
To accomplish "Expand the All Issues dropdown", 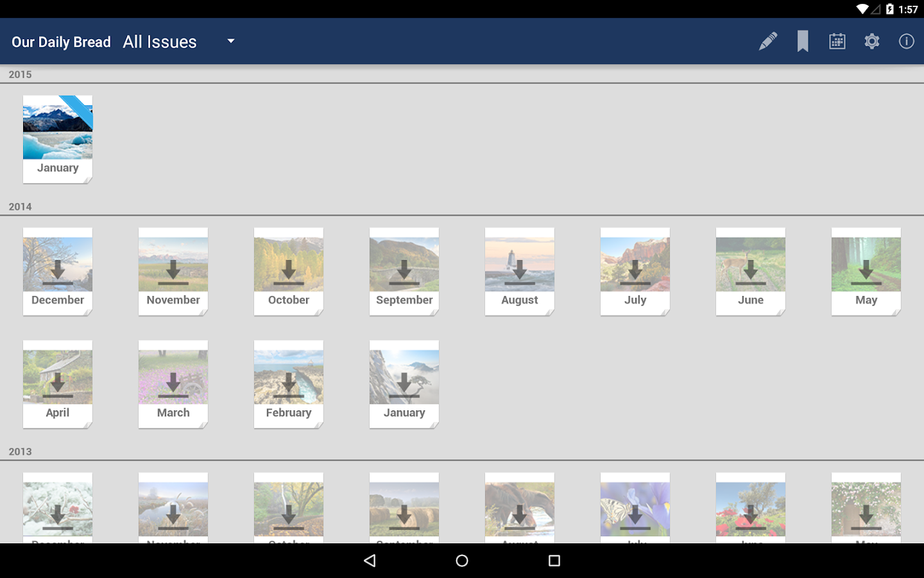I will [x=179, y=42].
